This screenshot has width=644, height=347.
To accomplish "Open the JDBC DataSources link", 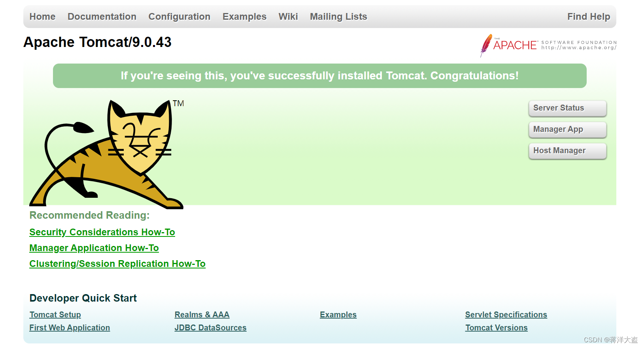I will point(211,328).
